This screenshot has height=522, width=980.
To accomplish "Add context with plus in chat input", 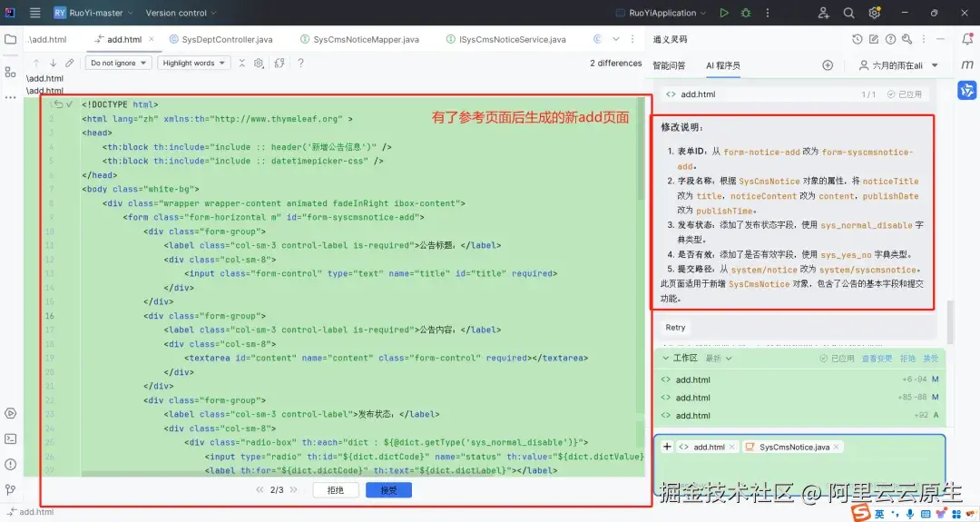I will pyautogui.click(x=667, y=447).
